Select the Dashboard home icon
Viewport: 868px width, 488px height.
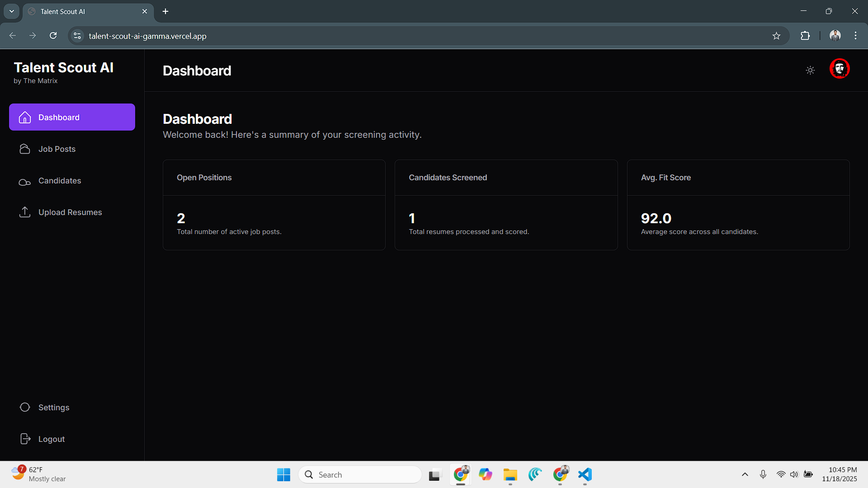(x=25, y=117)
